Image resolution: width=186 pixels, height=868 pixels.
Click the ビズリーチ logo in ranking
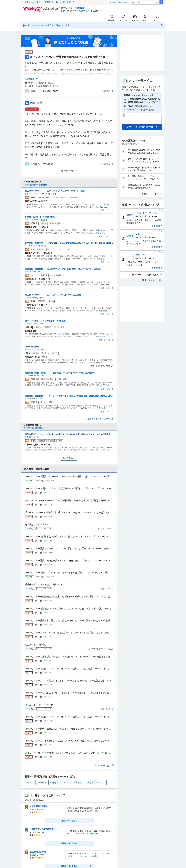(130, 256)
